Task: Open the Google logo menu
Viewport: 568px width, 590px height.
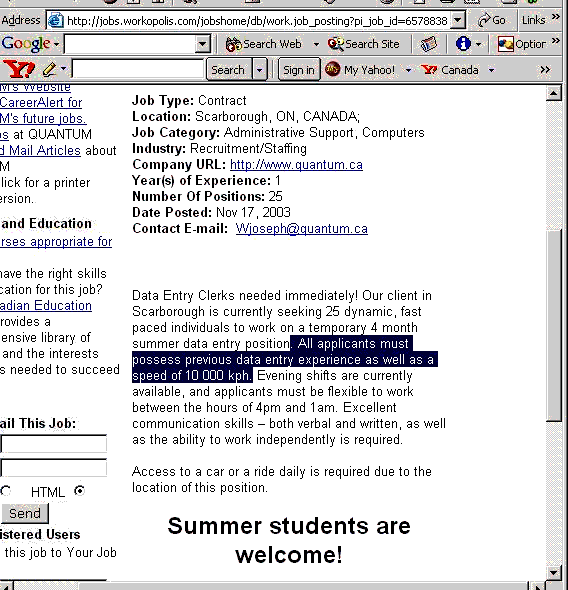Action: [30, 44]
